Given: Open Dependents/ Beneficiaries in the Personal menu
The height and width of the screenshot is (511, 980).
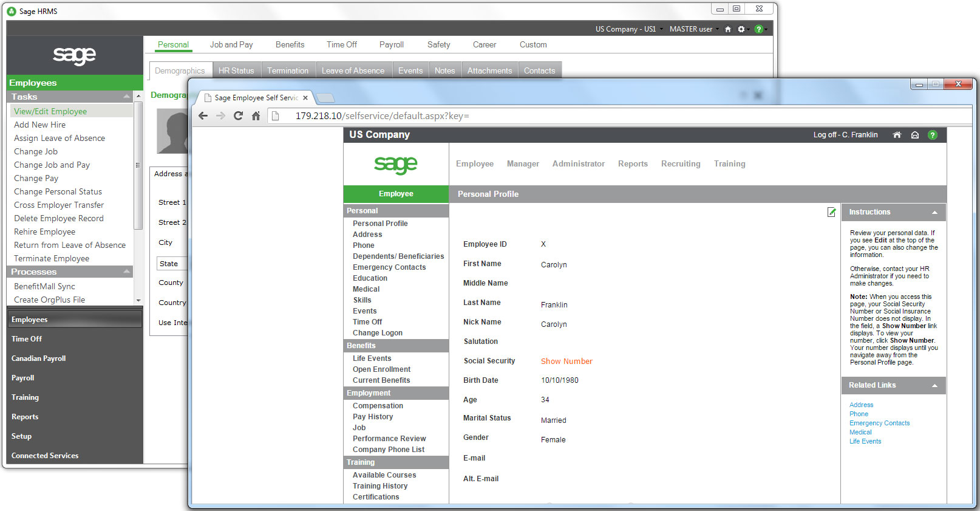Looking at the screenshot, I should [398, 256].
